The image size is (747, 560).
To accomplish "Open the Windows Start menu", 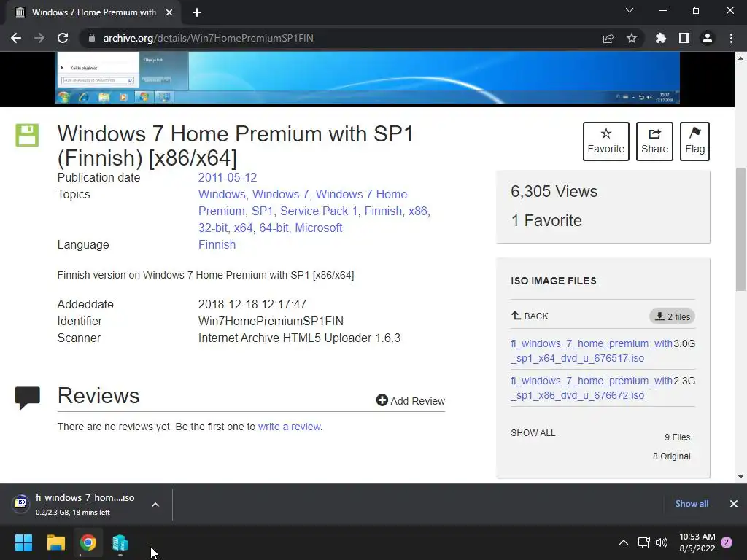I will (23, 542).
